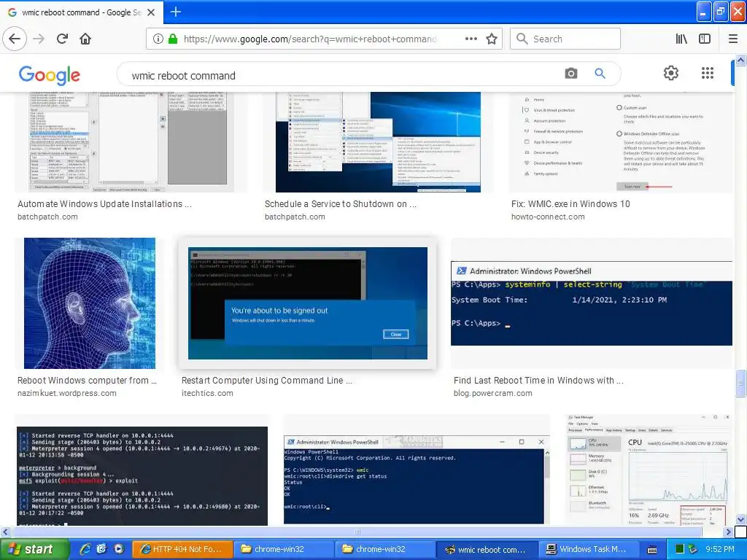
Task: Open the System Boot Time PowerShell image
Action: click(592, 303)
